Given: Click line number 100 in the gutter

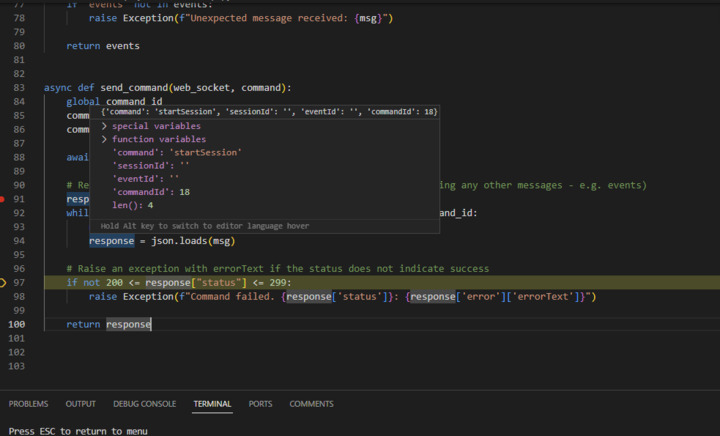Looking at the screenshot, I should point(17,325).
